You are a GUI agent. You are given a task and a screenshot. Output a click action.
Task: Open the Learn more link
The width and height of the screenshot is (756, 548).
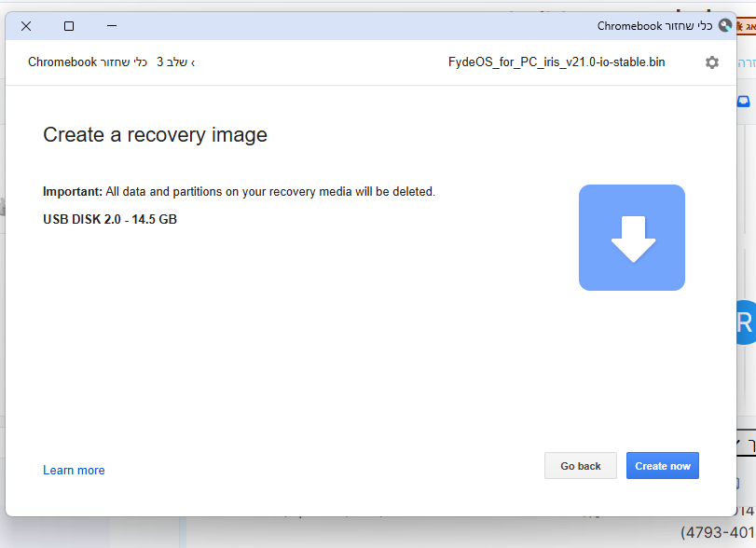coord(74,471)
